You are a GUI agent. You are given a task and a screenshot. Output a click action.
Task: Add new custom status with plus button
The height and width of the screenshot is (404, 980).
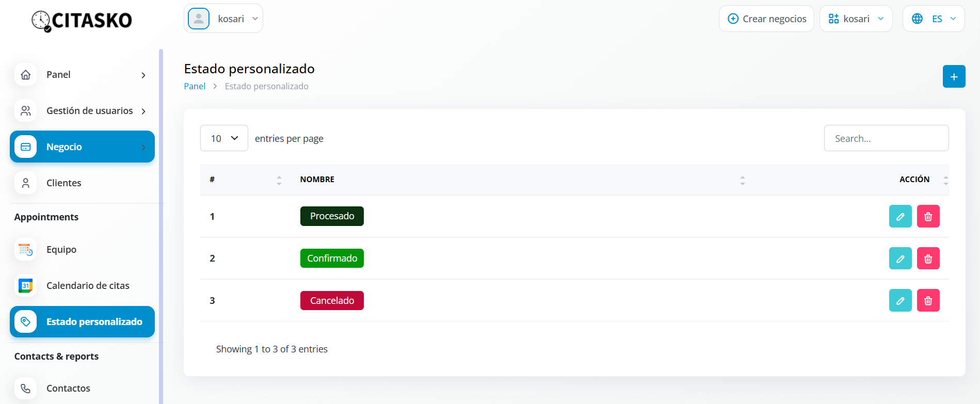[954, 76]
